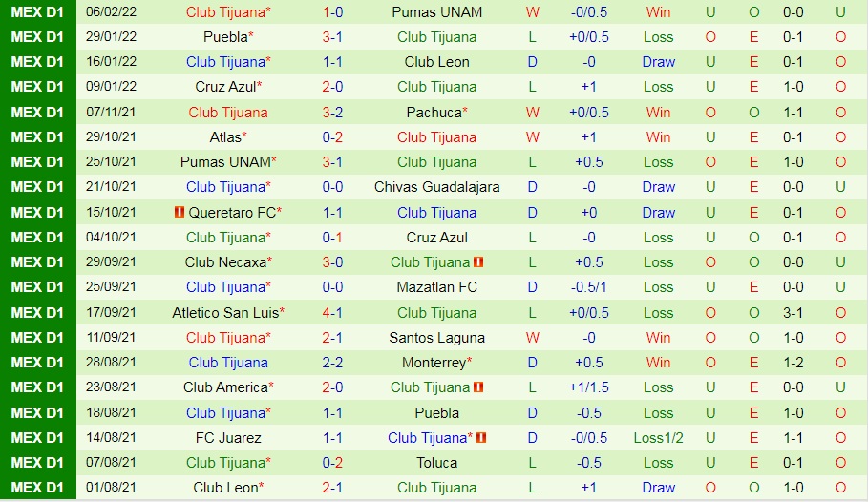The width and height of the screenshot is (868, 502).
Task: Open the Pachuca team link
Action: pyautogui.click(x=434, y=112)
